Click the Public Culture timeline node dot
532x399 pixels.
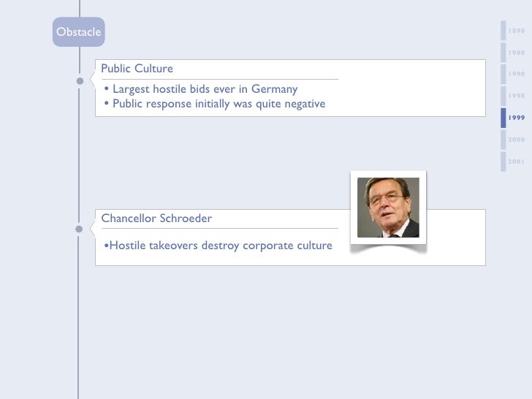click(x=79, y=81)
